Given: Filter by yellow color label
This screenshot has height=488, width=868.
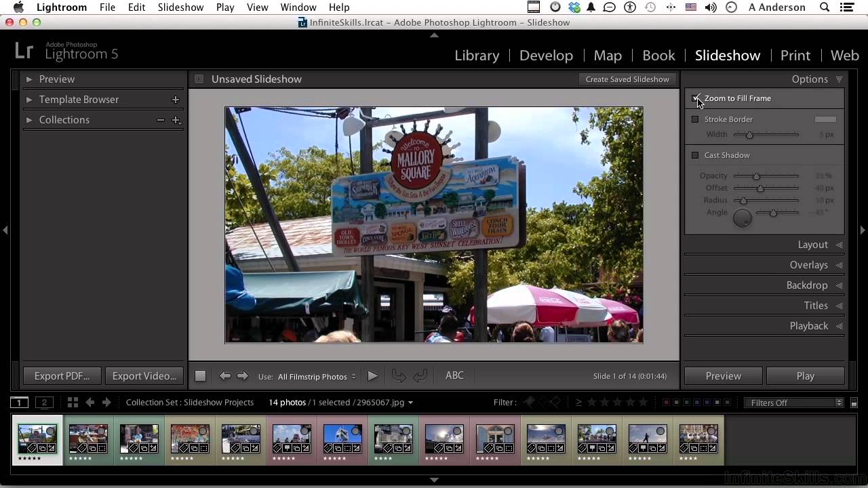Looking at the screenshot, I should [676, 403].
